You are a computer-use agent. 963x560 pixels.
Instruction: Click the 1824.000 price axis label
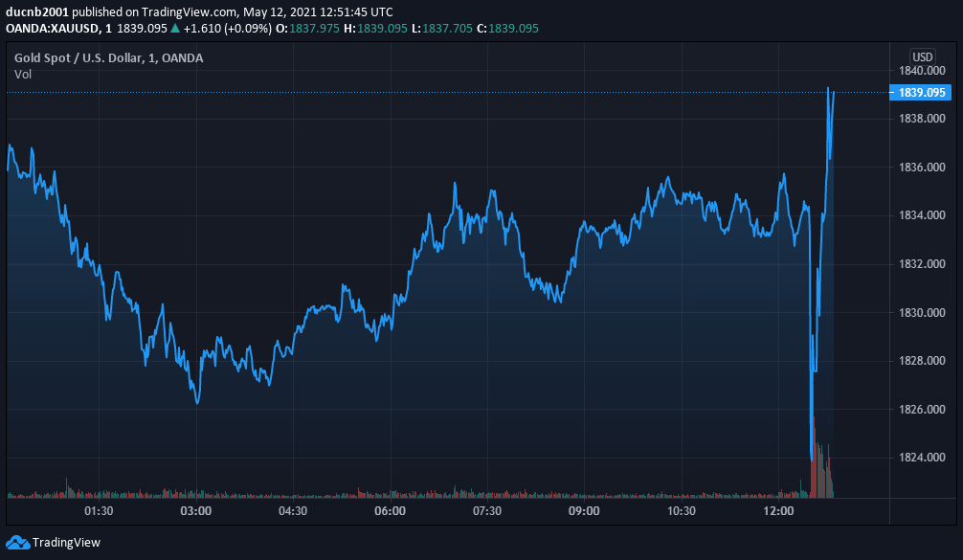922,457
